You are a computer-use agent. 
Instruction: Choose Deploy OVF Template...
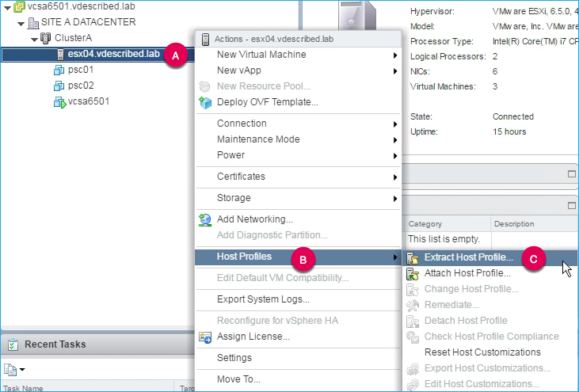point(298,102)
